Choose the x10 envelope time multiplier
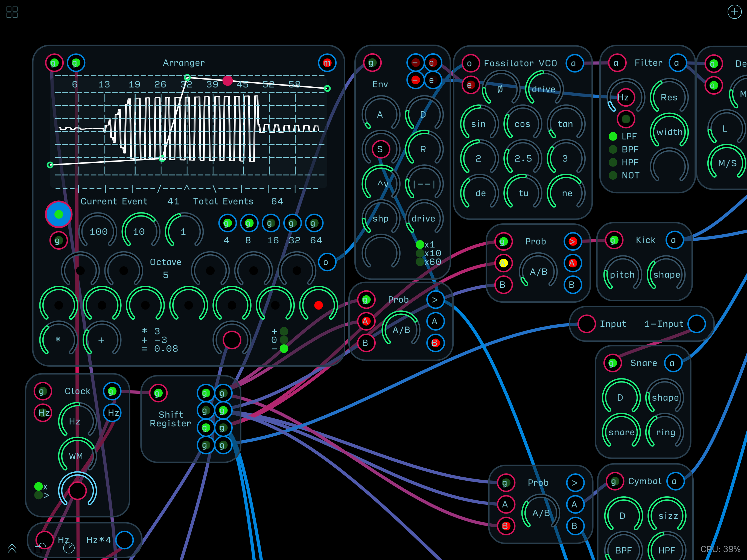Screen dimensions: 747x560 (x=420, y=253)
